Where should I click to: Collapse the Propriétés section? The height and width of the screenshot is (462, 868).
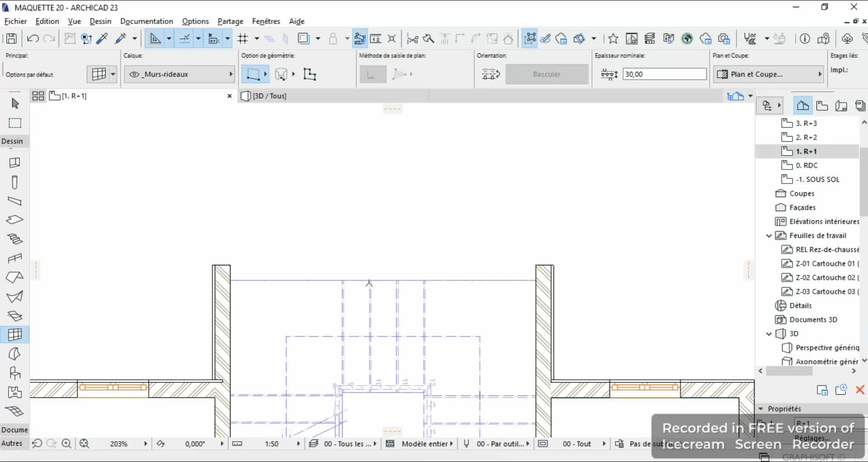(x=760, y=409)
